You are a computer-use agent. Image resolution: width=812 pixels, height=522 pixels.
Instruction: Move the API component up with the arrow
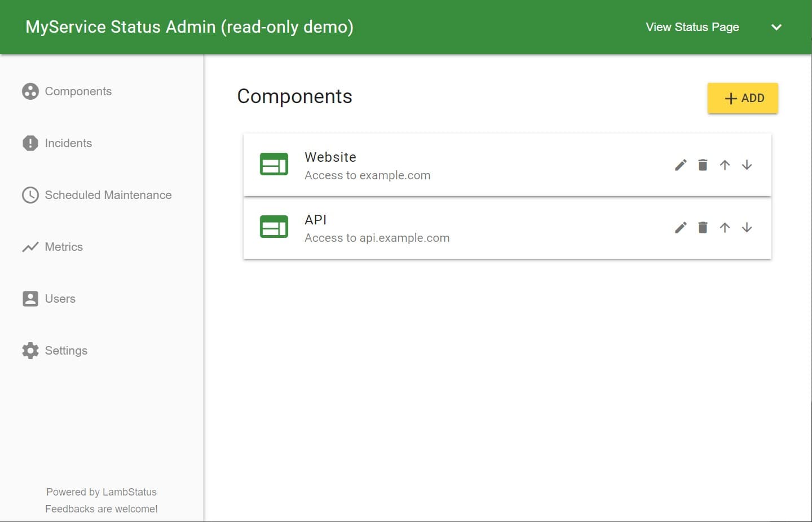click(x=725, y=228)
